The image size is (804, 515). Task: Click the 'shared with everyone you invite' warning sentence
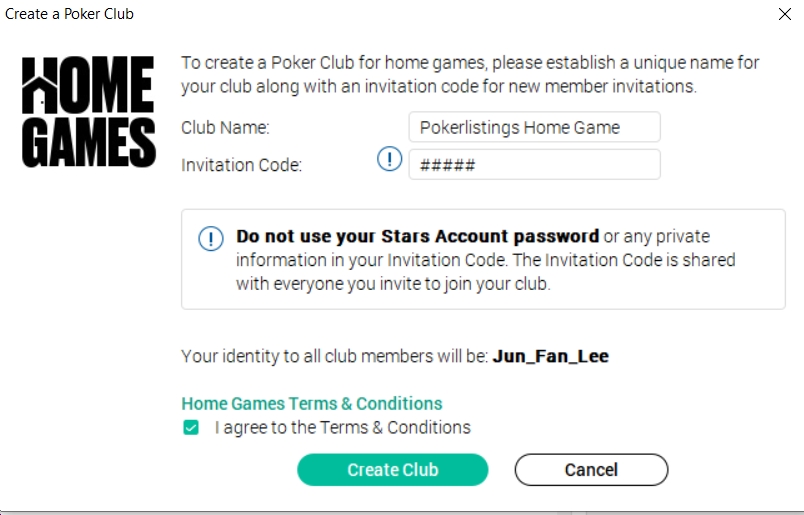tap(486, 272)
